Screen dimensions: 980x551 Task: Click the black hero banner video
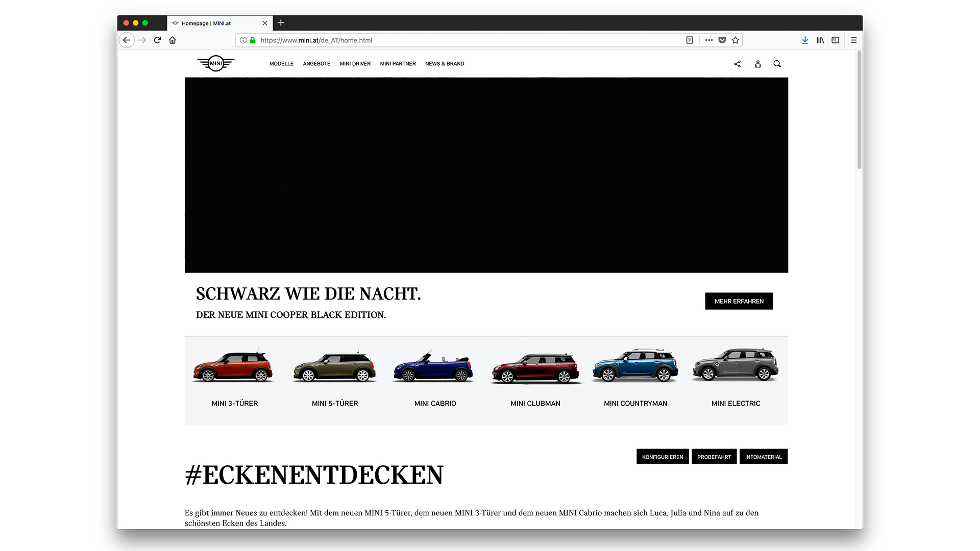[486, 175]
